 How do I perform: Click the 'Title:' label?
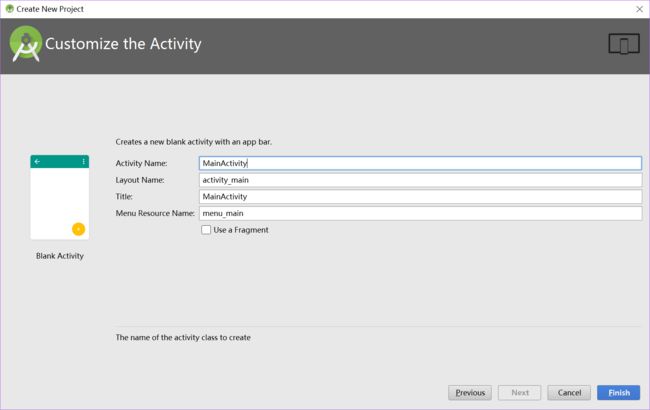click(124, 197)
